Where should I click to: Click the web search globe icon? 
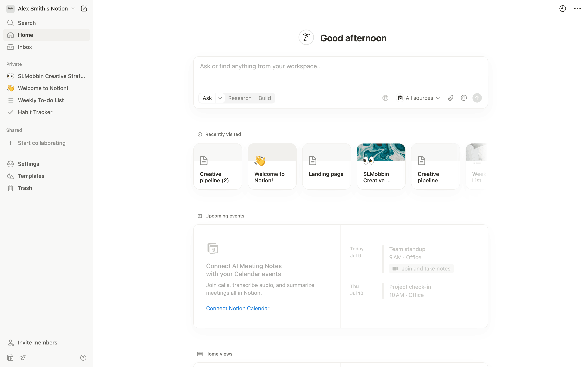click(385, 98)
